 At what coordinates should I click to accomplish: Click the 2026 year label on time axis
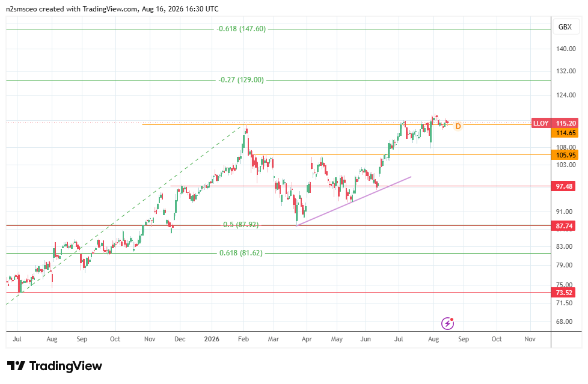point(212,339)
